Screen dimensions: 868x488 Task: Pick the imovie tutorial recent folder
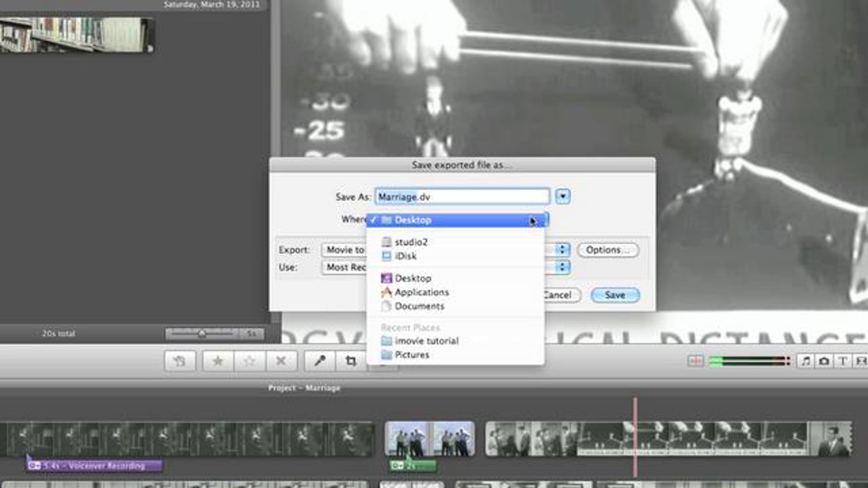point(426,341)
